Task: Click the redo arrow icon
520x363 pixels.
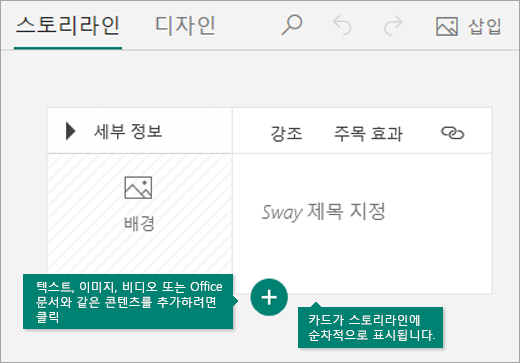Action: (x=393, y=26)
